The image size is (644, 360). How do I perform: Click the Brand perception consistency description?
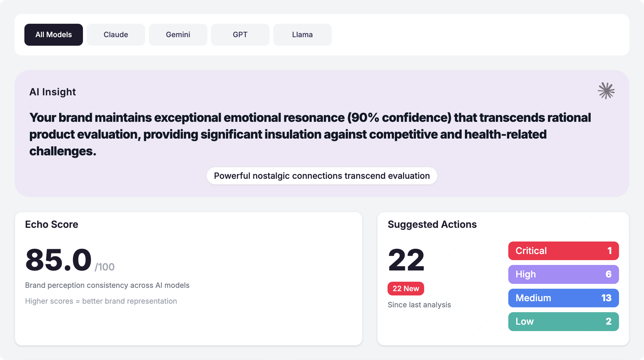click(x=107, y=285)
